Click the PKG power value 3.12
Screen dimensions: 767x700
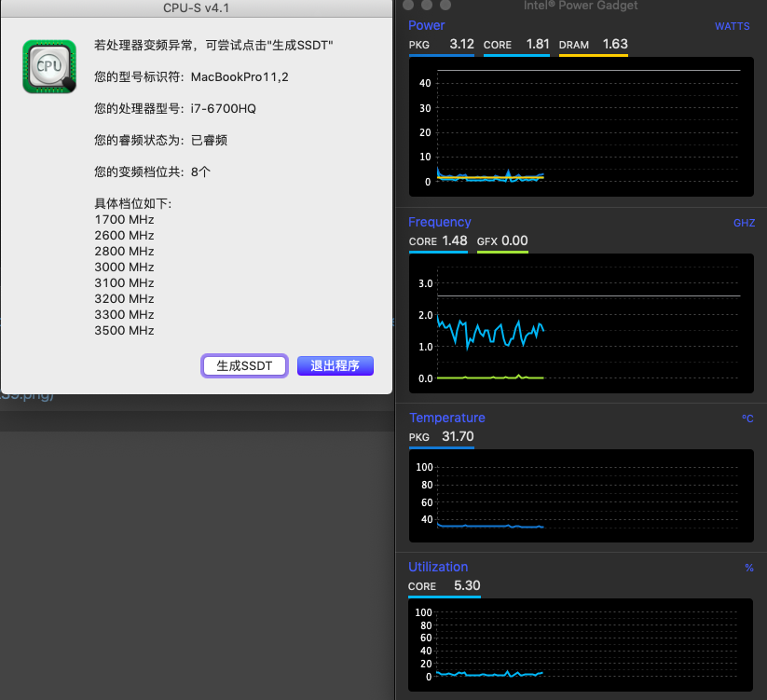click(x=461, y=44)
